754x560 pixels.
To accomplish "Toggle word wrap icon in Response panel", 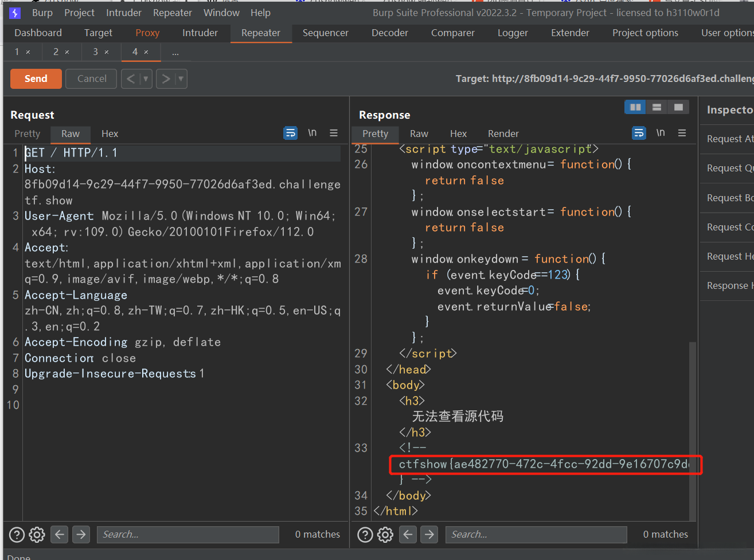I will [639, 133].
